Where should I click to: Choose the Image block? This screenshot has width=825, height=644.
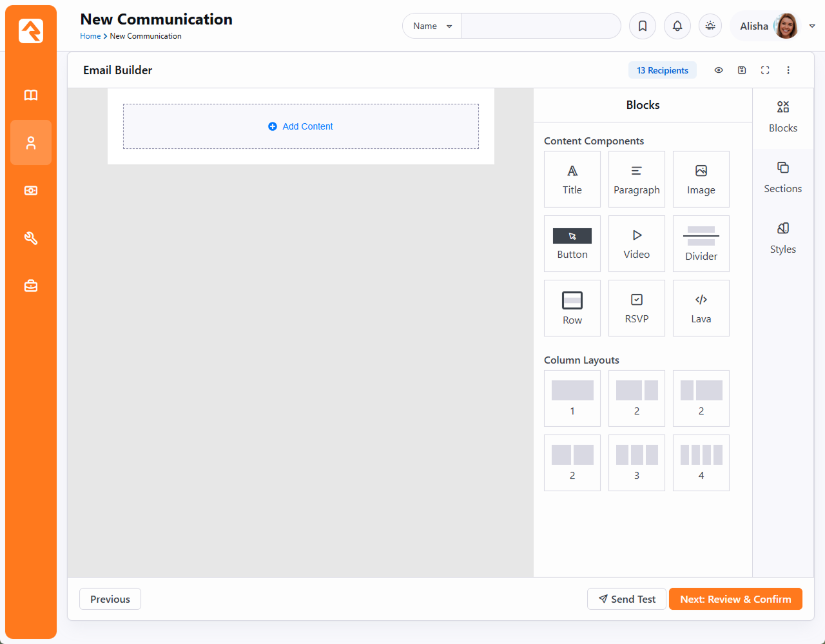click(x=701, y=179)
